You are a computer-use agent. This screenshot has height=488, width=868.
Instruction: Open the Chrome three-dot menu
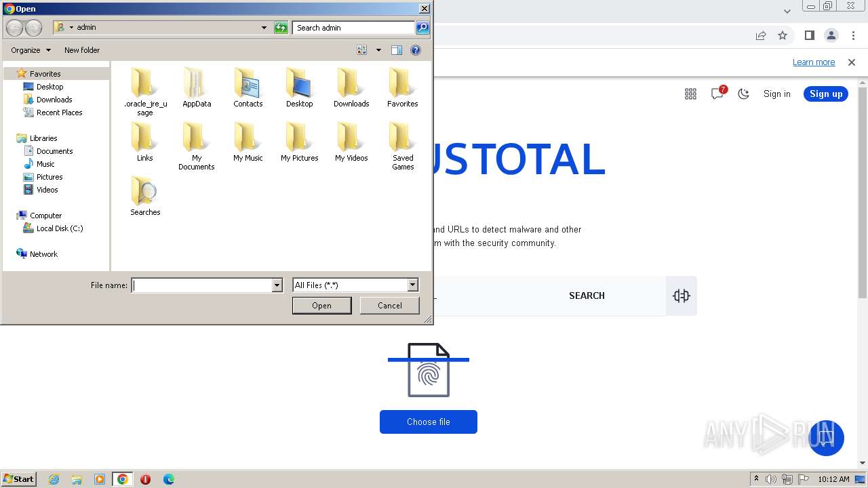853,35
